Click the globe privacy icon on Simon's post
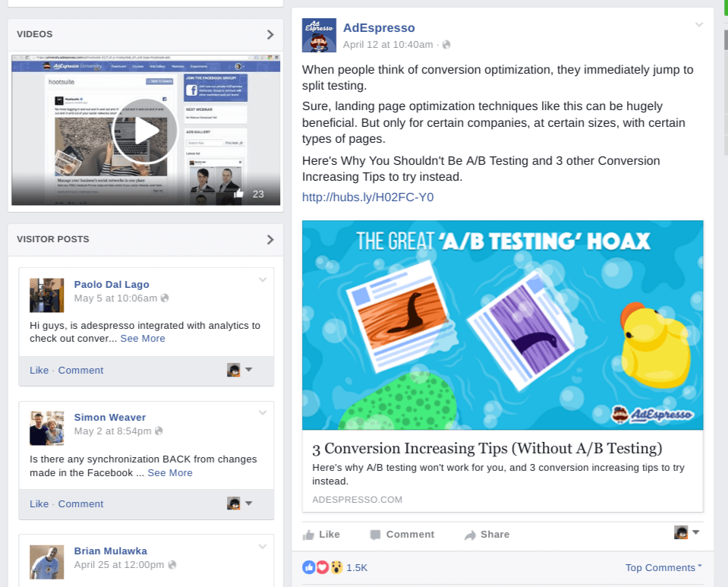The width and height of the screenshot is (728, 587). click(x=159, y=431)
